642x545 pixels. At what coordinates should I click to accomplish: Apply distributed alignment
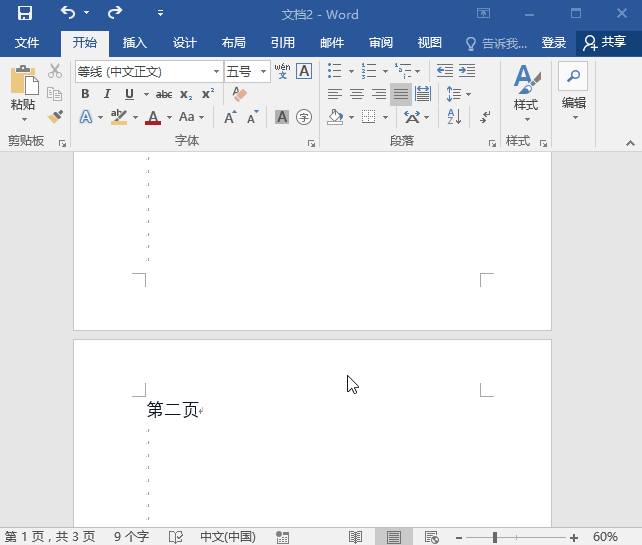pyautogui.click(x=423, y=94)
